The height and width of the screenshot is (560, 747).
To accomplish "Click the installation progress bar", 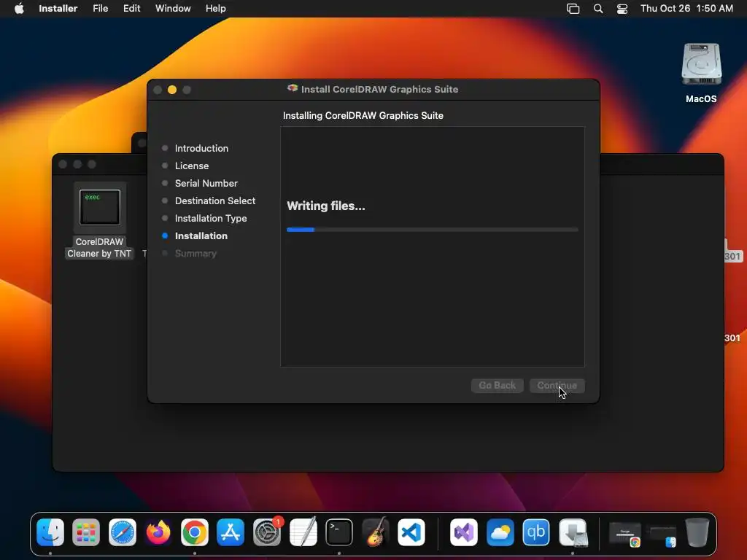I will tap(432, 230).
